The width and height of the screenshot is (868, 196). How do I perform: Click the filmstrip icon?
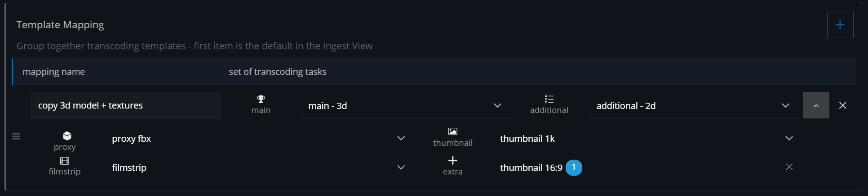[x=65, y=161]
